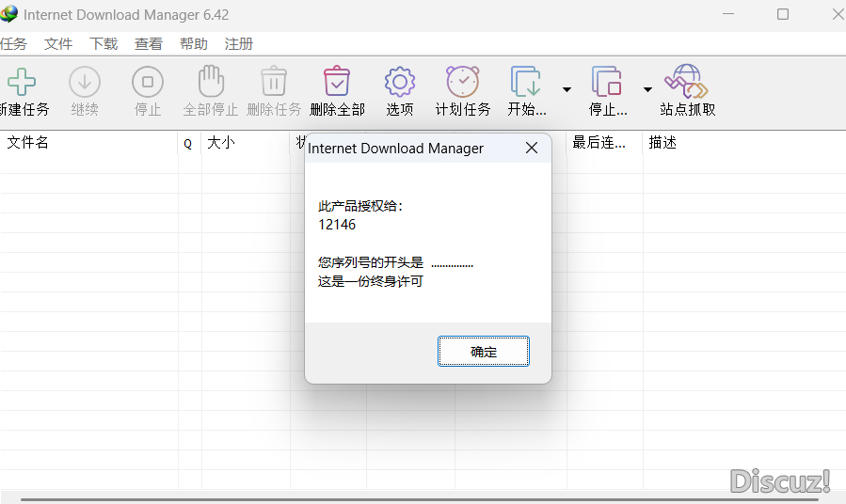
Task: Launch the Site Grabber (站点抓取) tool
Action: pyautogui.click(x=687, y=83)
